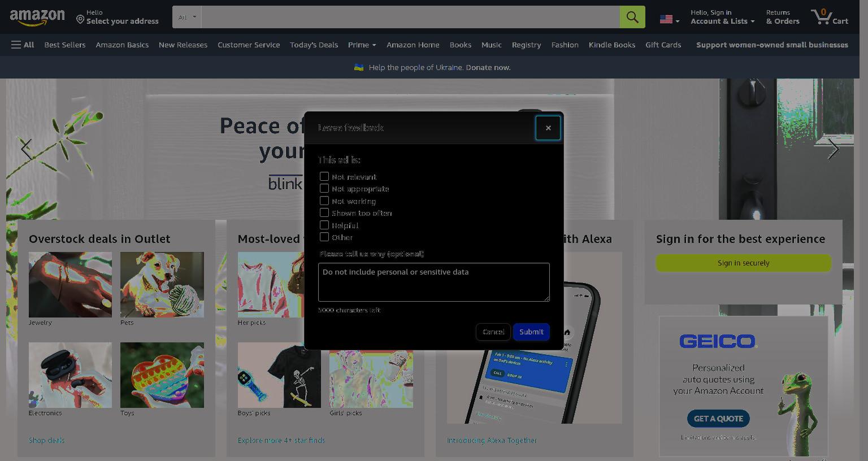This screenshot has height=461, width=868.
Task: Click the feedback comment text area
Action: point(433,282)
